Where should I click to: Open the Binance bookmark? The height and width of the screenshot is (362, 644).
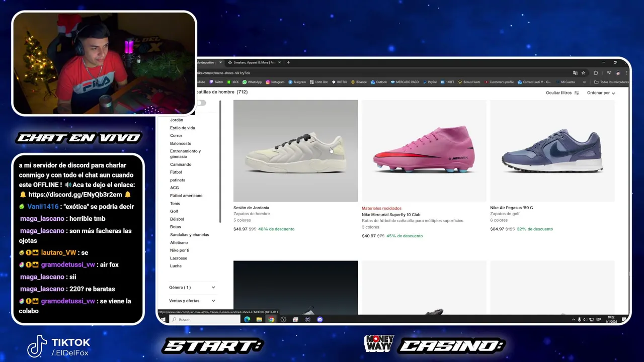coord(359,82)
